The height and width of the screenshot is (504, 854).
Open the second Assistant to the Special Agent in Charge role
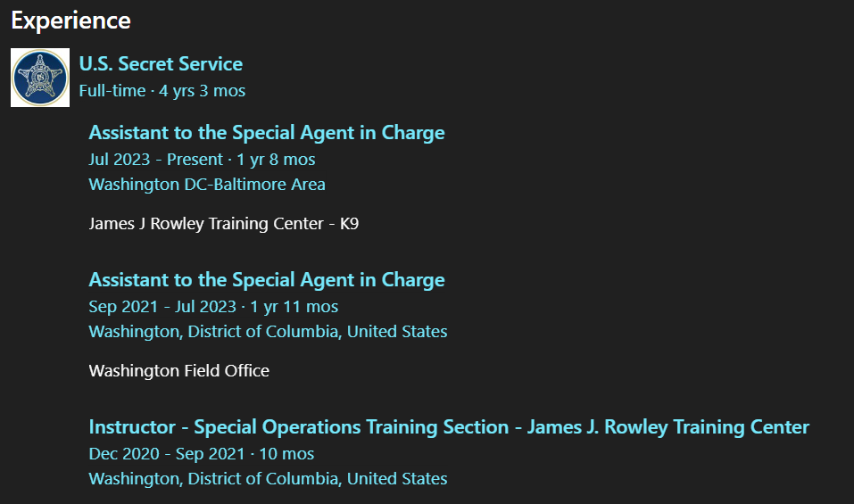click(x=267, y=280)
